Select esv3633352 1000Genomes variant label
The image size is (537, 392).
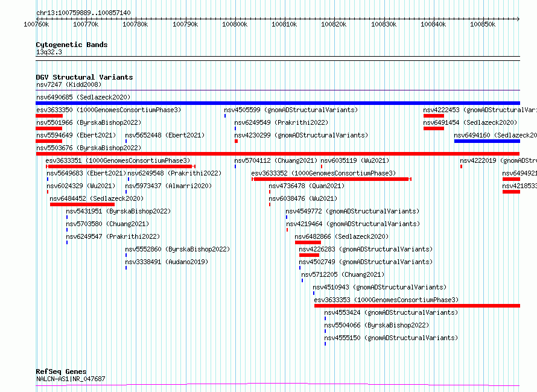(x=323, y=173)
